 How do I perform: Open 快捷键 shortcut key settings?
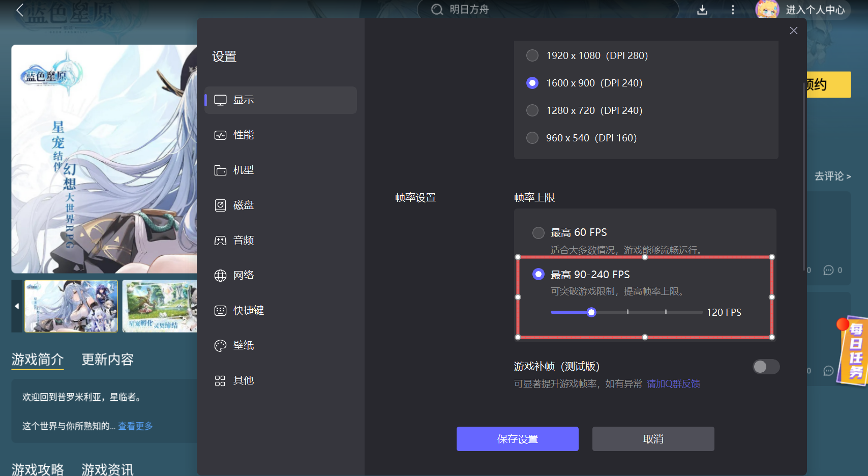[281, 310]
